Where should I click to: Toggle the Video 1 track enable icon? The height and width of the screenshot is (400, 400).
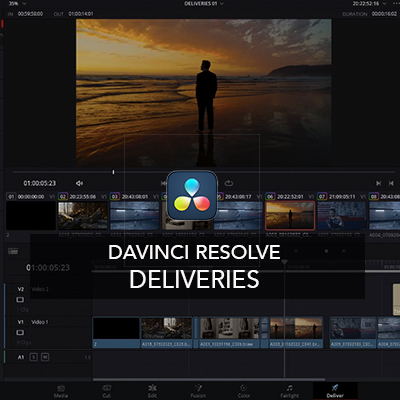point(20,333)
